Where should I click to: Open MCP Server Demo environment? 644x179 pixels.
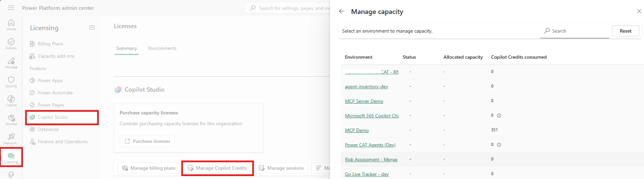point(364,101)
